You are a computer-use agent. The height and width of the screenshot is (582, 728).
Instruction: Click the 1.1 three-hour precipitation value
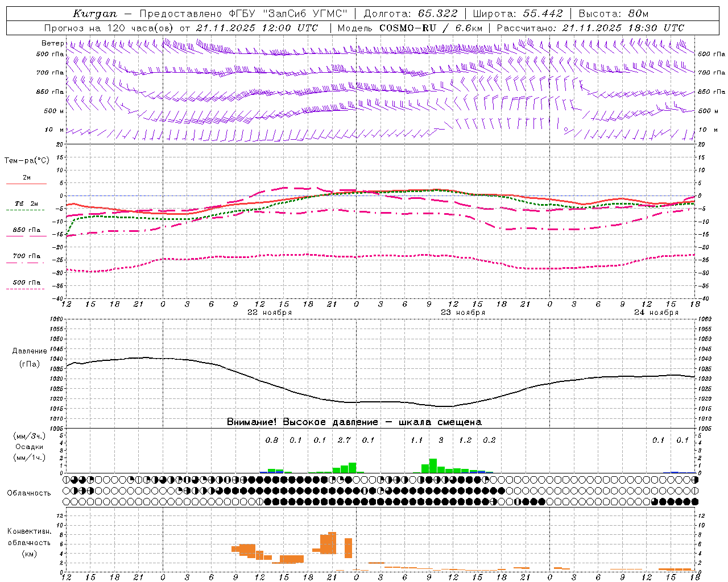417,440
